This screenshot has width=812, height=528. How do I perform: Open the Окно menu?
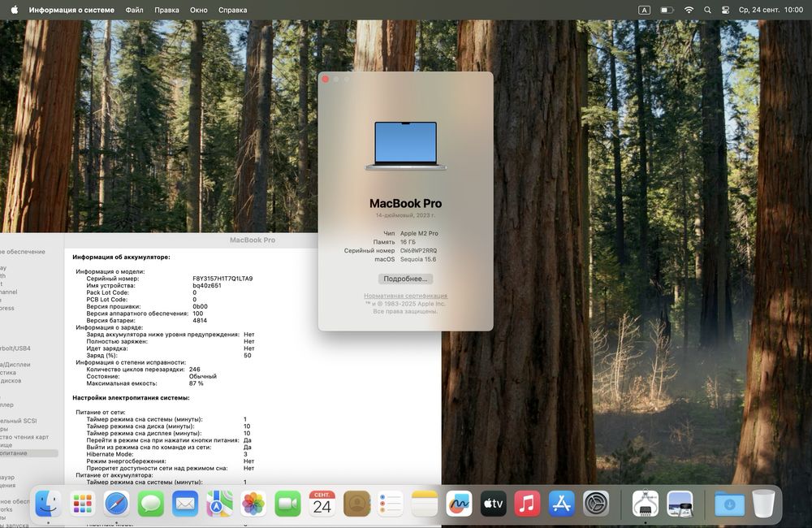coord(199,10)
